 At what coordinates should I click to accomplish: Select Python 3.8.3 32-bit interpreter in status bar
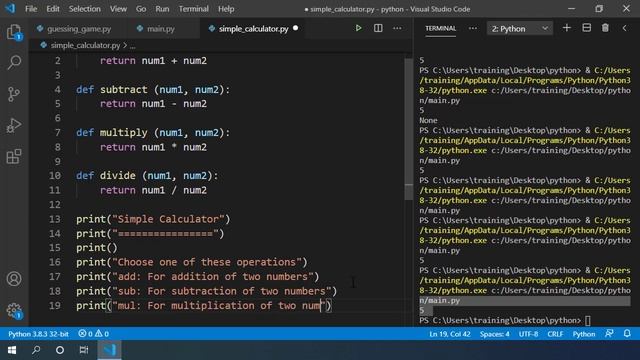(38, 334)
